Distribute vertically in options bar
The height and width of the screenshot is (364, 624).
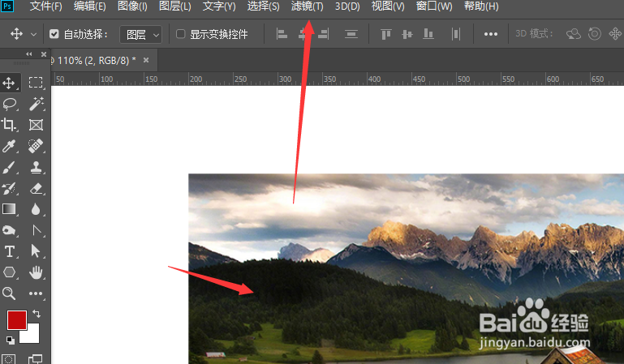click(x=351, y=34)
